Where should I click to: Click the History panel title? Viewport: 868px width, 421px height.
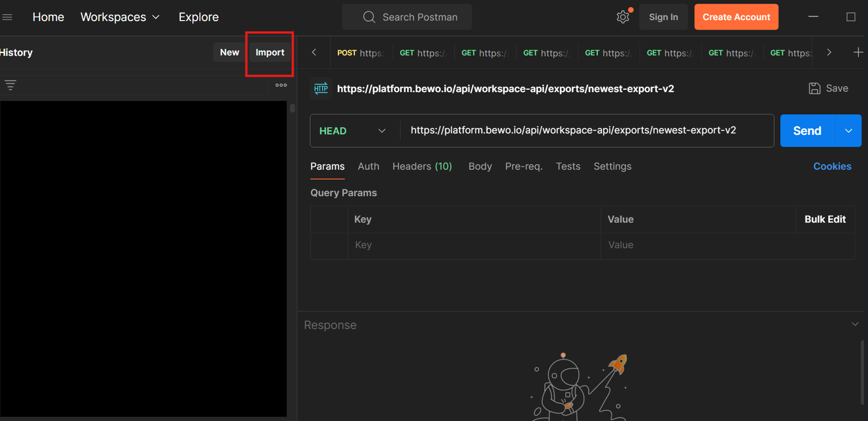pyautogui.click(x=16, y=53)
